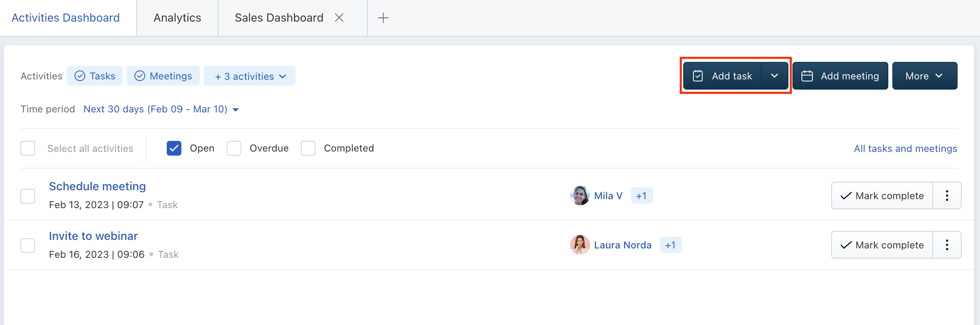Open three-dot menu for Schedule meeting

(947, 195)
